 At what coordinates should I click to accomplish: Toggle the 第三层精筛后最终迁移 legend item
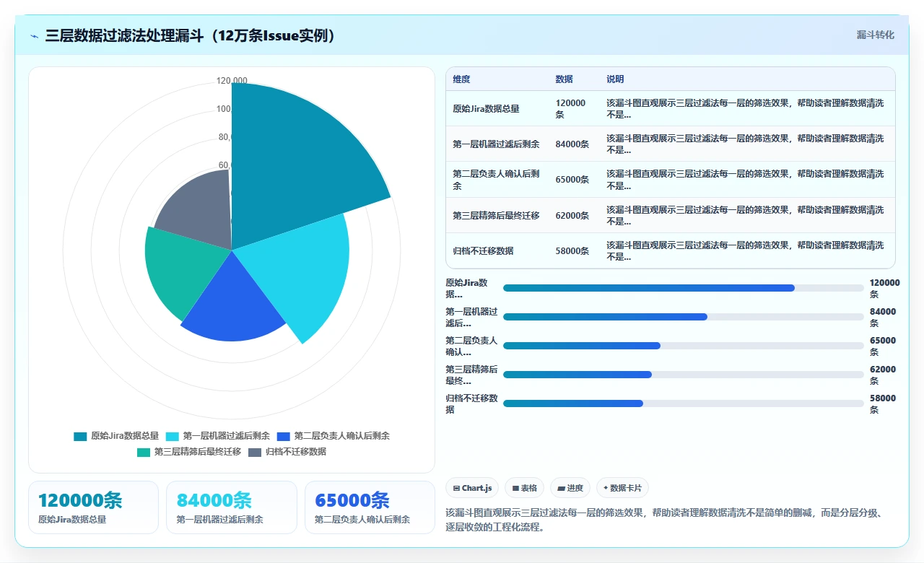click(x=189, y=452)
